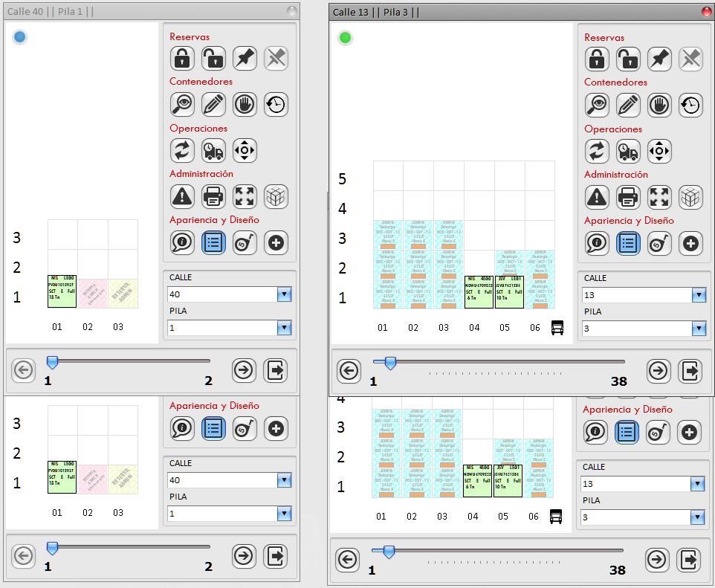Click the expand arrows icon in the upper Calle 40 window
The image size is (715, 588).
[245, 196]
